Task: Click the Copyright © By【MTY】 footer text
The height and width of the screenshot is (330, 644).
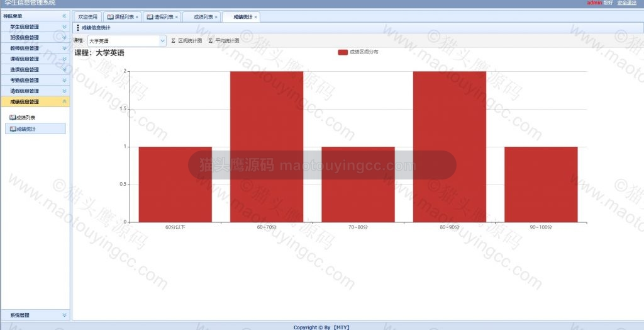Action: (321, 327)
